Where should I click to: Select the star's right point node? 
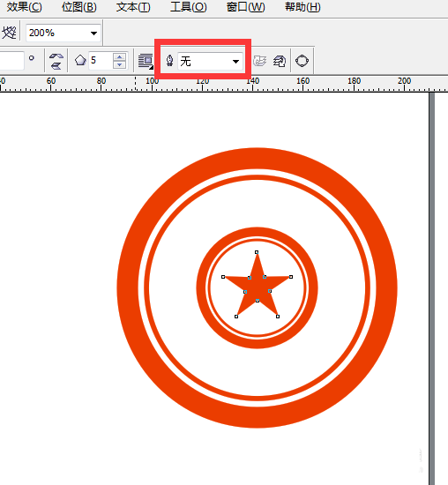click(291, 277)
